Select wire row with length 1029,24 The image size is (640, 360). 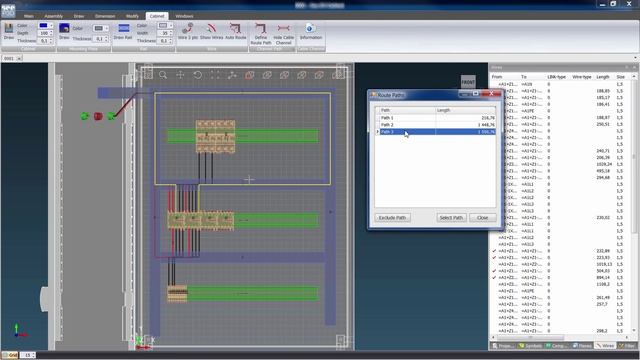[560, 164]
